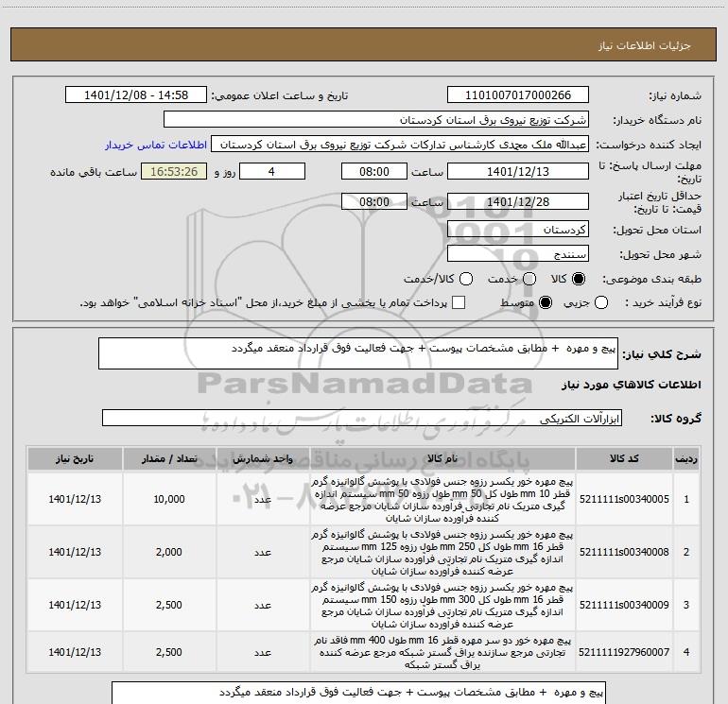This screenshot has height=704, width=728.
Task: Click quantity 2,500 in row 3
Action: coord(169,605)
